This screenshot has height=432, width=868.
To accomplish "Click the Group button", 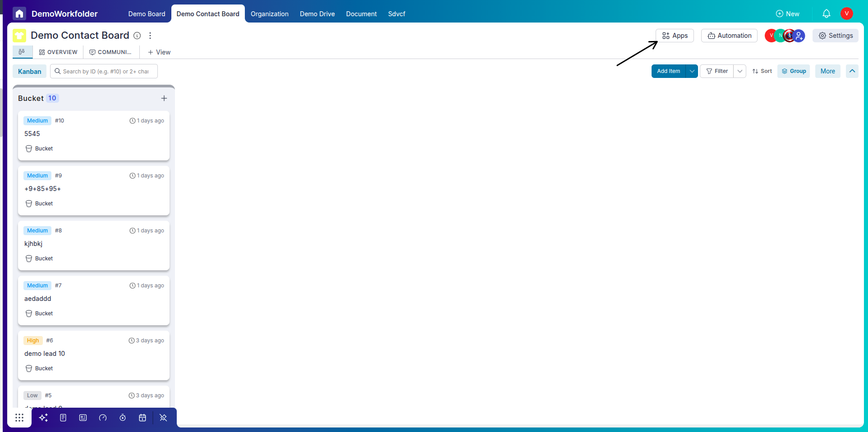I will click(x=794, y=71).
